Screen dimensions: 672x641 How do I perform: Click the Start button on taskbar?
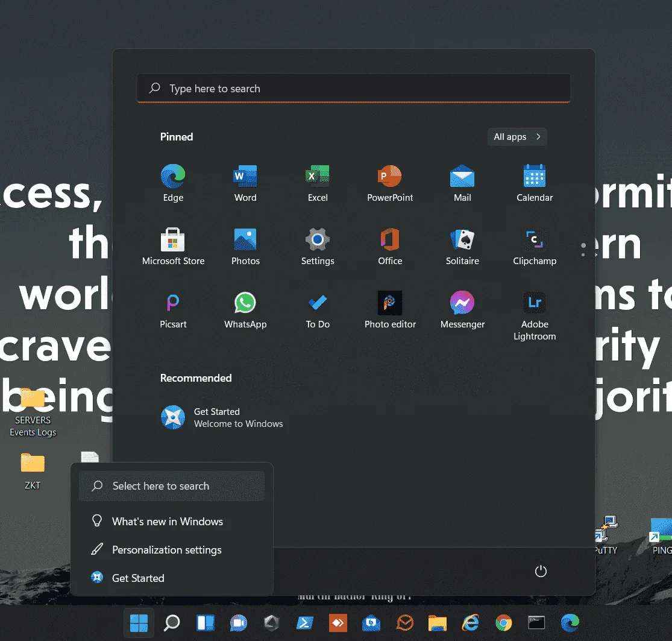pyautogui.click(x=139, y=623)
